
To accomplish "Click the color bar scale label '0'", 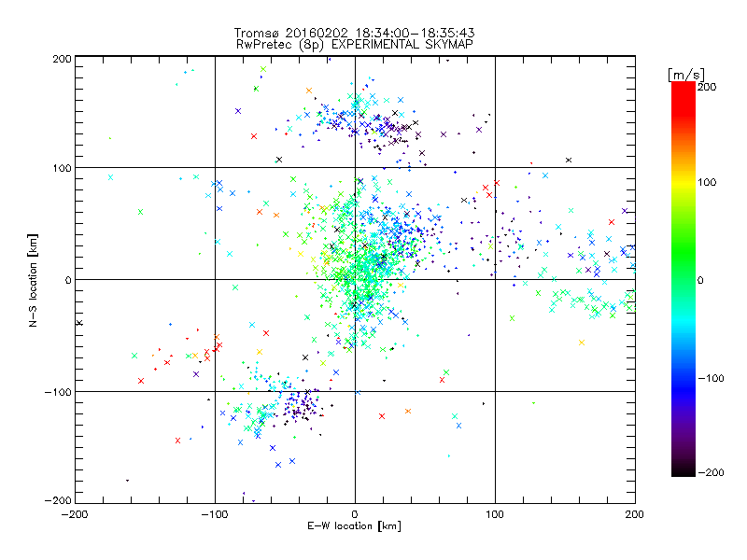I will (x=700, y=280).
